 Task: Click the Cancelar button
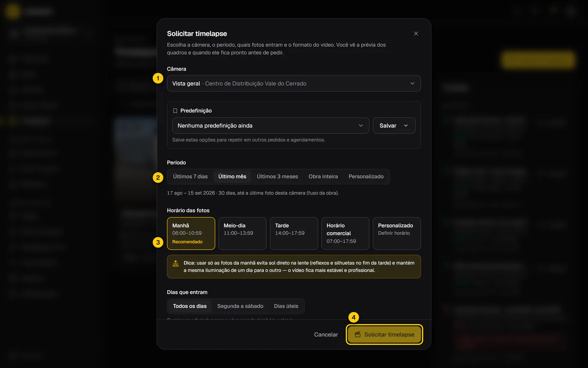[x=326, y=334]
